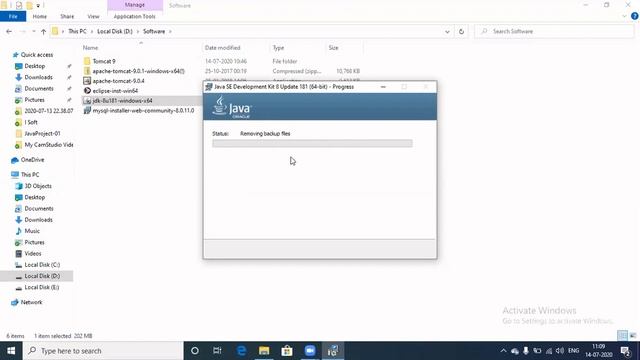Open pinned Pictures under Quick access

tap(34, 100)
